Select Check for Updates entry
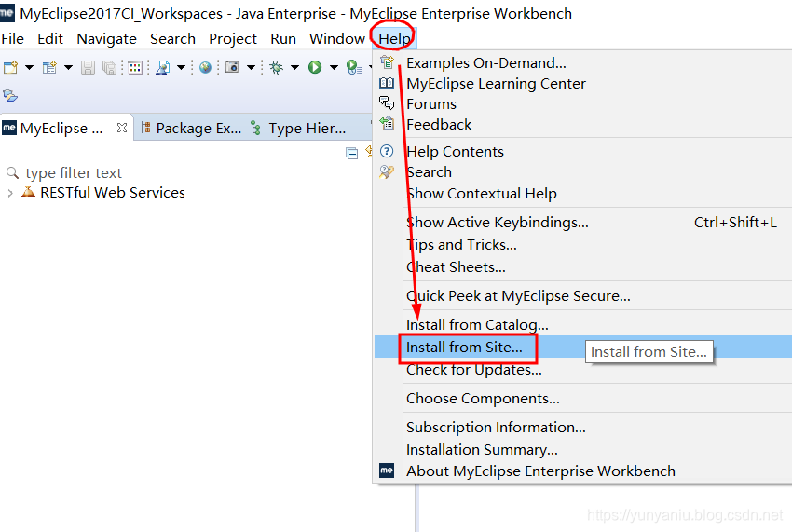 [x=583, y=370]
